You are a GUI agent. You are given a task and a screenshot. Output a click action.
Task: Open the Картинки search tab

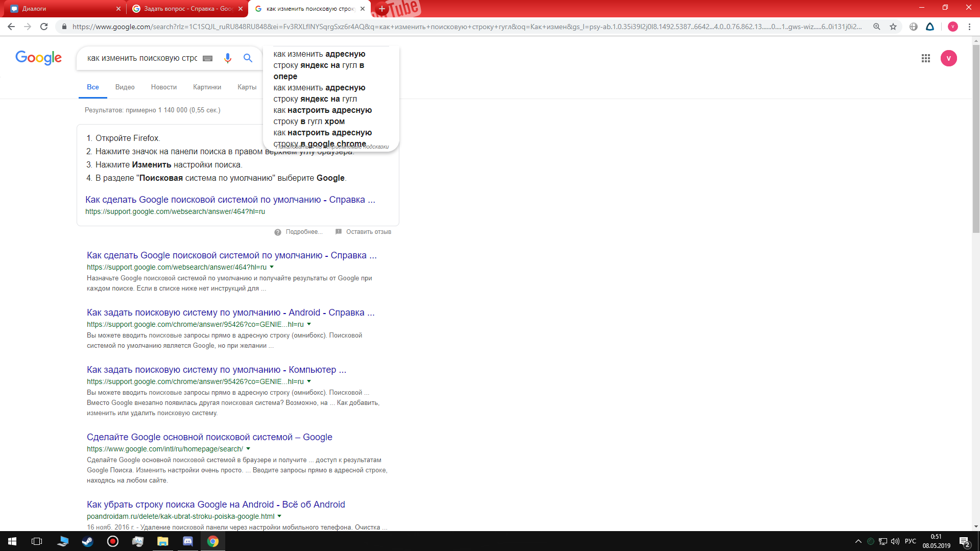207,87
